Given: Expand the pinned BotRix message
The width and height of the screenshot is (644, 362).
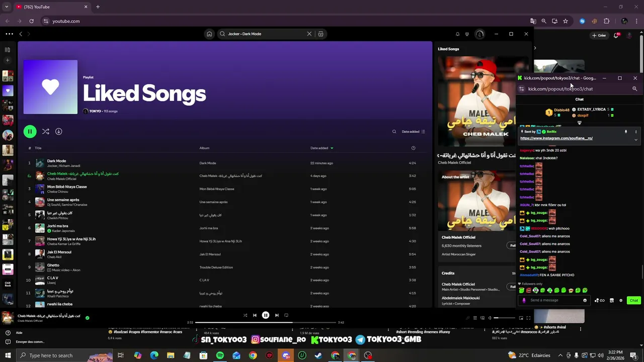Looking at the screenshot, I should point(635,139).
